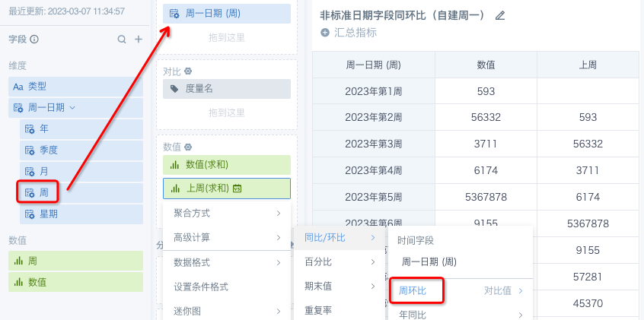Viewport: 644px width, 320px height.
Task: Click 汇总指标 link
Action: click(355, 33)
